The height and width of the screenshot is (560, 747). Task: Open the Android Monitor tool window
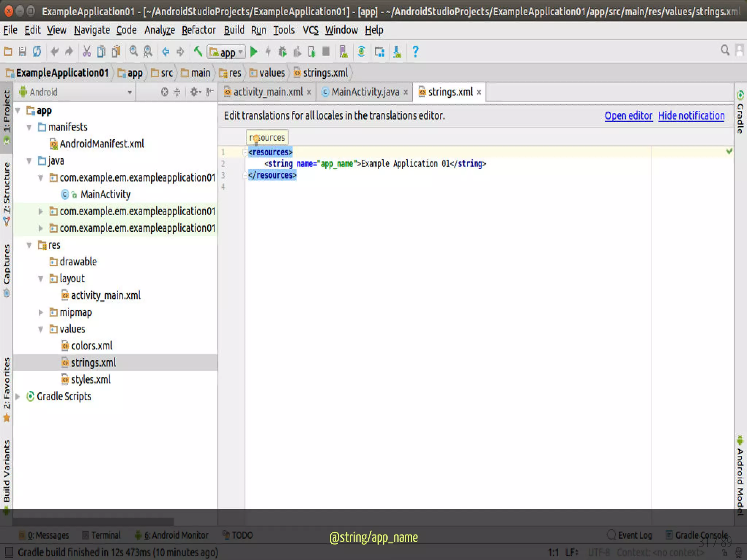coord(171,535)
